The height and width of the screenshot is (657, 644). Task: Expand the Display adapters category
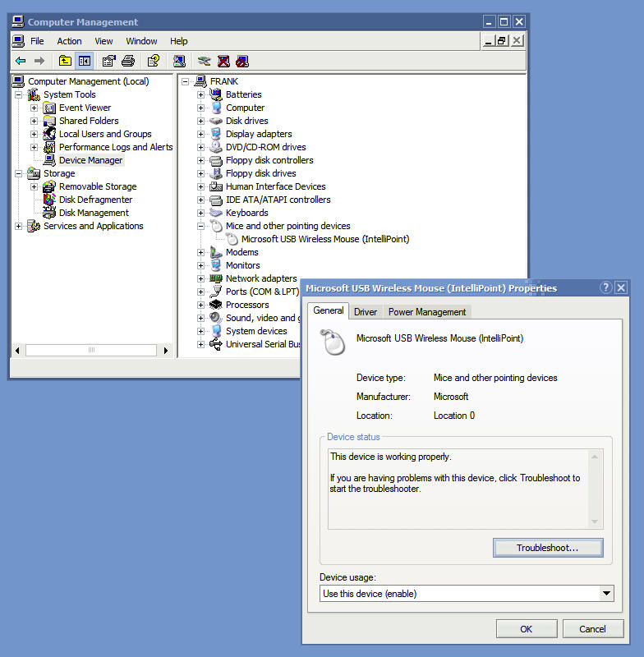(200, 134)
